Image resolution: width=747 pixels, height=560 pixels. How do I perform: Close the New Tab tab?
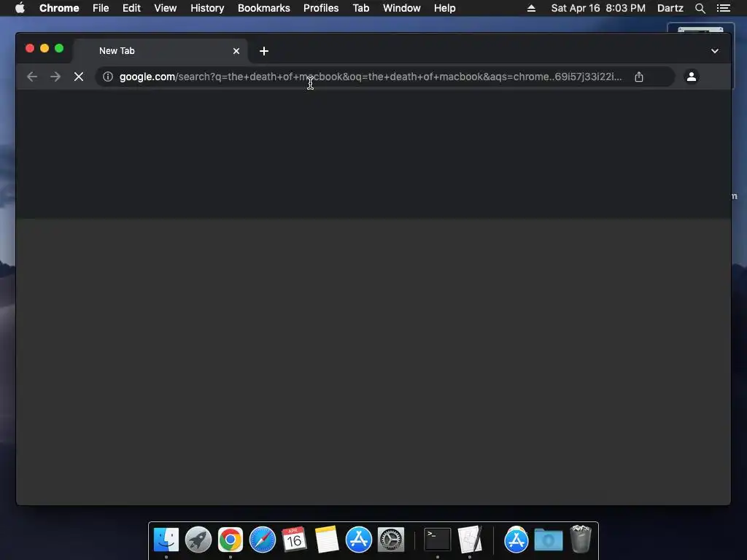236,51
